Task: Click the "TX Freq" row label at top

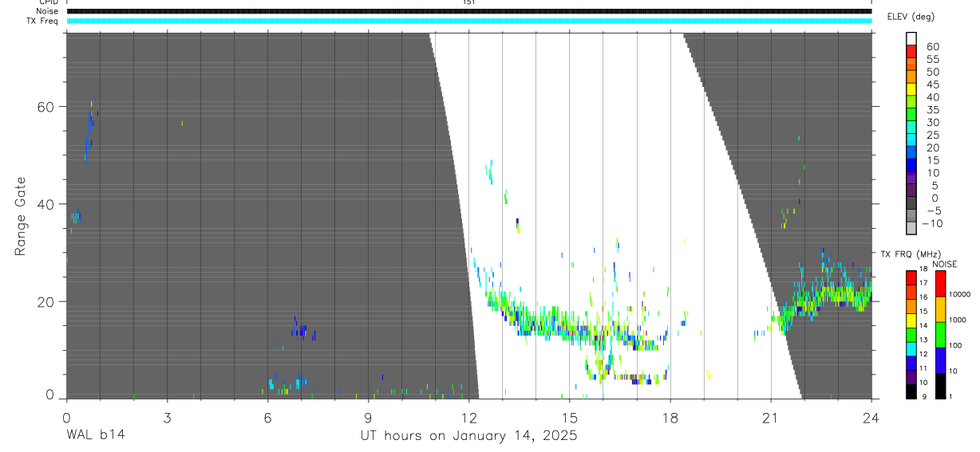Action: [x=43, y=21]
